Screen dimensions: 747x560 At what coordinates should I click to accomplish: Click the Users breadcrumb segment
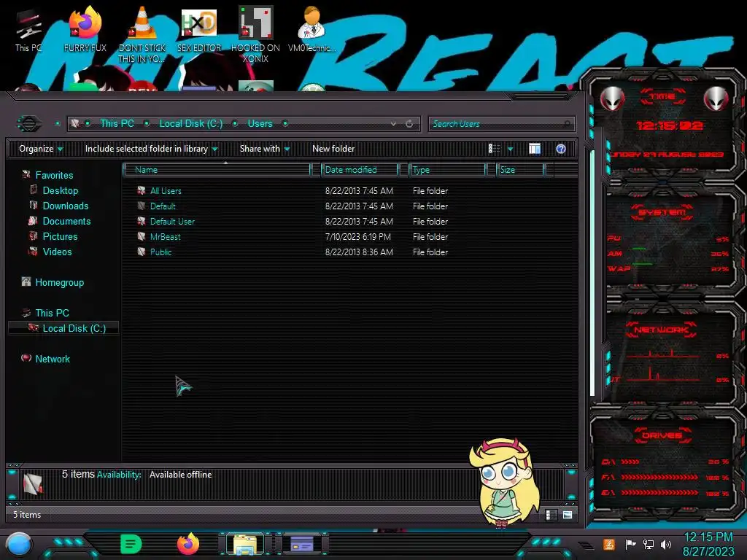[x=260, y=123]
